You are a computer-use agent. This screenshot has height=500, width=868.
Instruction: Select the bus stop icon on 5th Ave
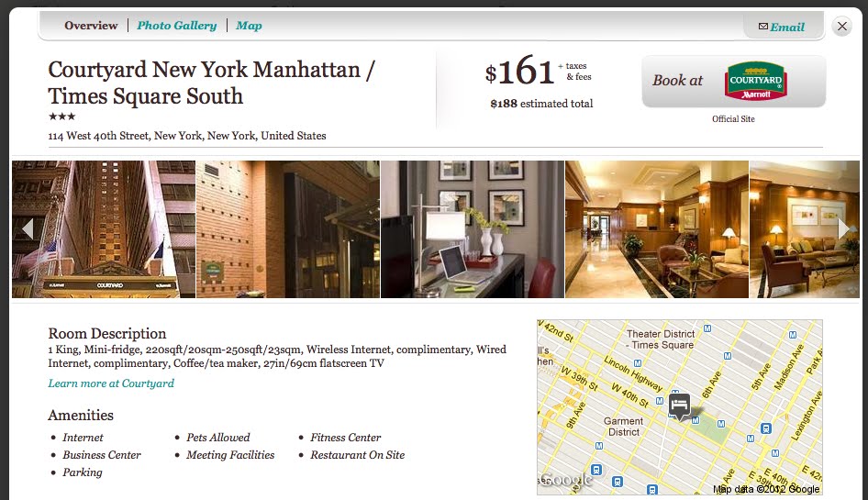point(765,428)
